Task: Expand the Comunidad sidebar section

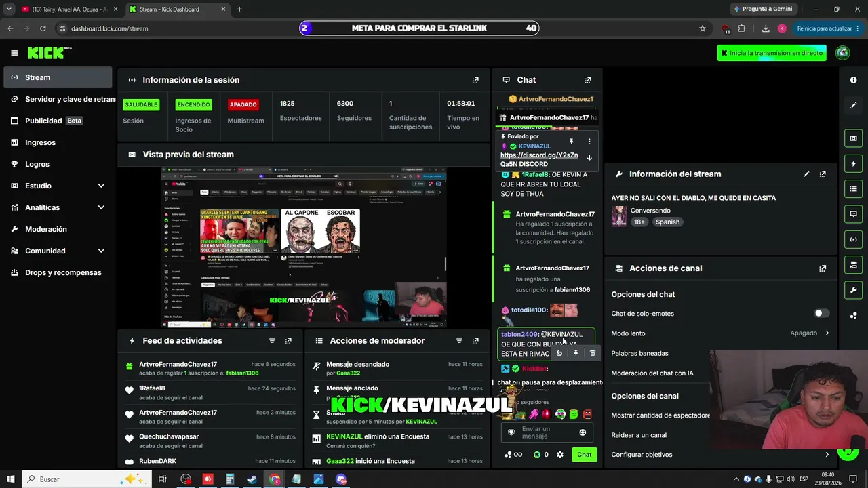Action: pyautogui.click(x=101, y=251)
